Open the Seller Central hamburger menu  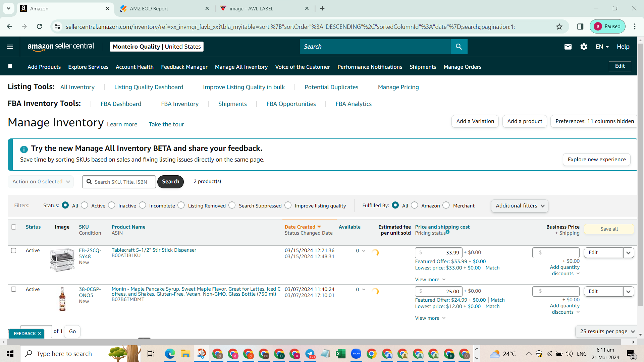click(10, 47)
